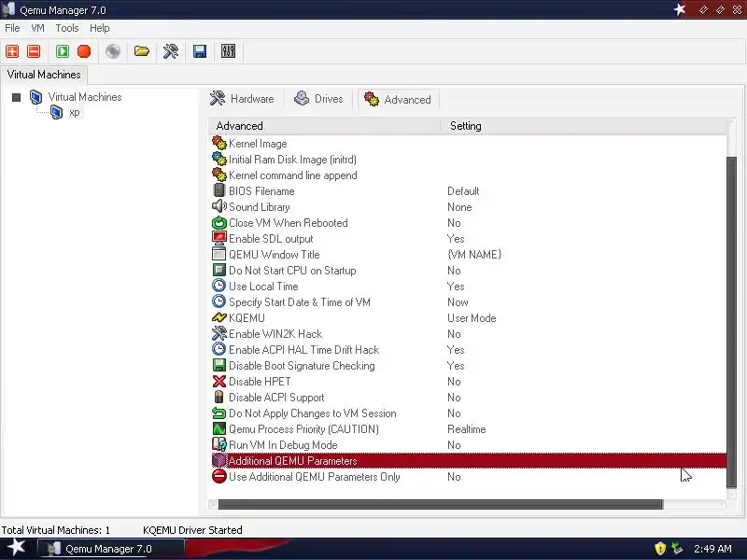Select the Virtual Machines root tree item
Image resolution: width=747 pixels, height=560 pixels.
tap(85, 97)
